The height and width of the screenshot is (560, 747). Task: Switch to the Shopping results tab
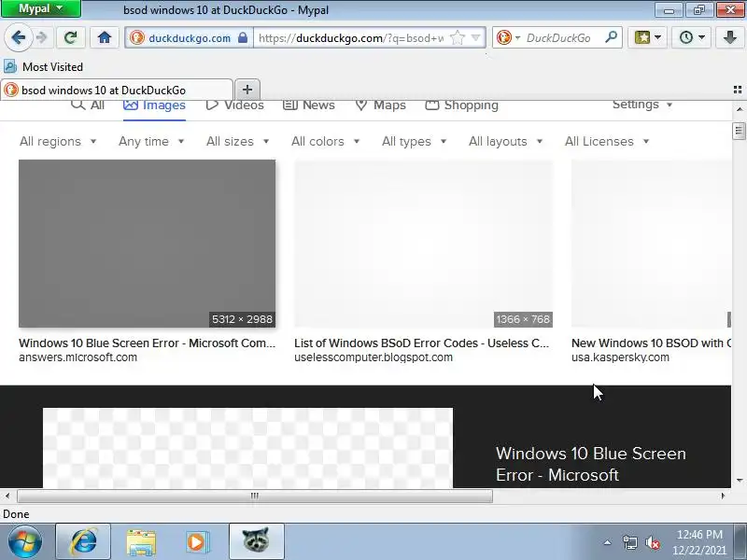point(461,105)
